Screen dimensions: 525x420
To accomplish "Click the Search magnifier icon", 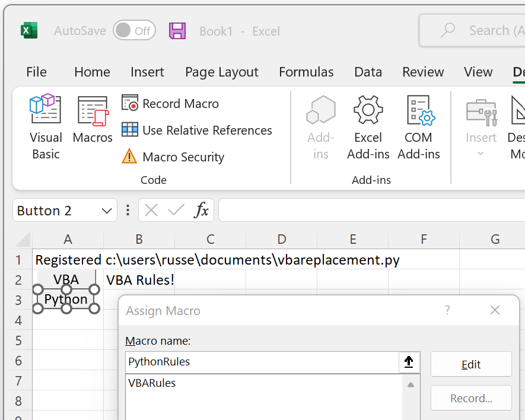I will (448, 30).
